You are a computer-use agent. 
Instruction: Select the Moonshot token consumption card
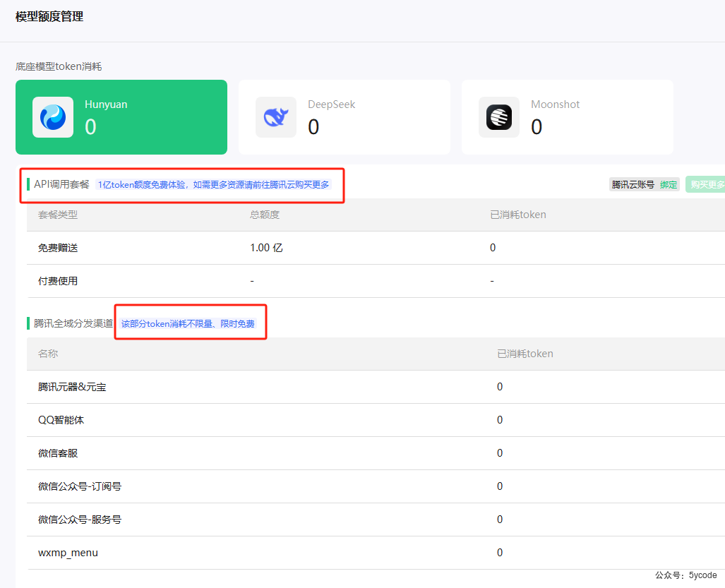568,117
